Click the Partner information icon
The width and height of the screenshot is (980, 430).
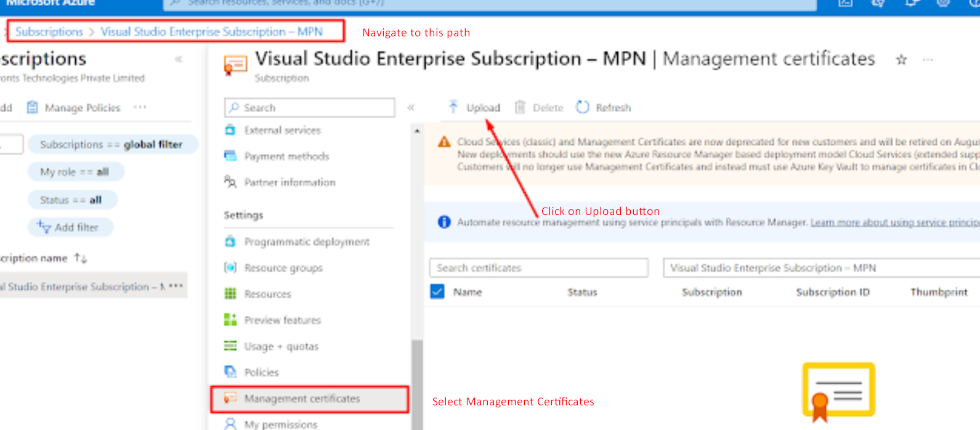tap(230, 182)
